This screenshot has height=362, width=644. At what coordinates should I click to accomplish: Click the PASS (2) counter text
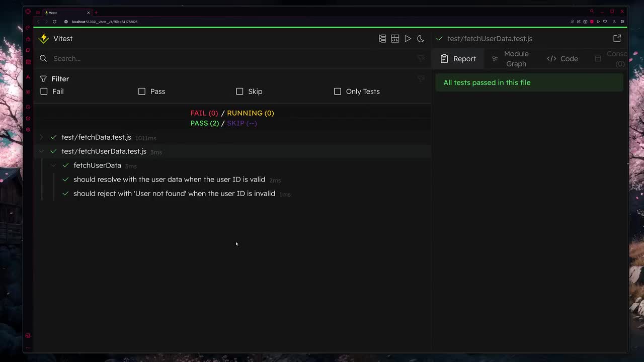(204, 123)
